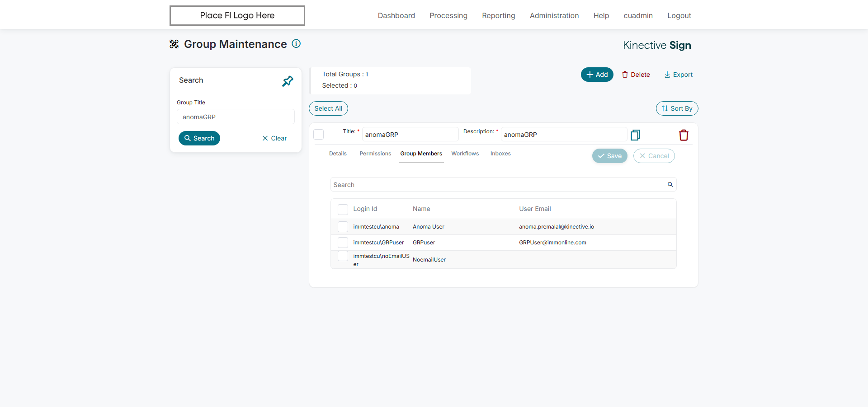Image resolution: width=868 pixels, height=407 pixels.
Task: Click the email anoma.premalal@kinective.io
Action: [x=557, y=227]
